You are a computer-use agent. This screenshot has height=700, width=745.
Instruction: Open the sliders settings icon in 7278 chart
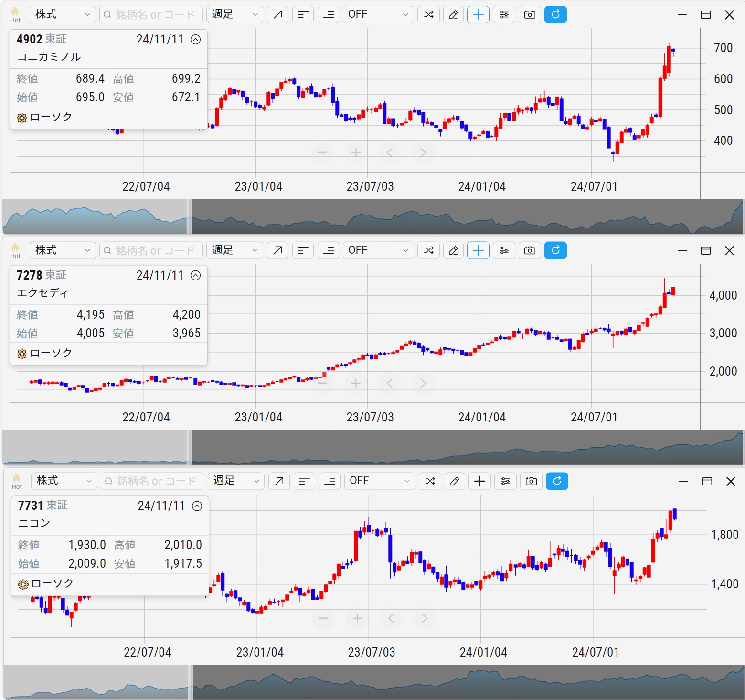point(504,250)
